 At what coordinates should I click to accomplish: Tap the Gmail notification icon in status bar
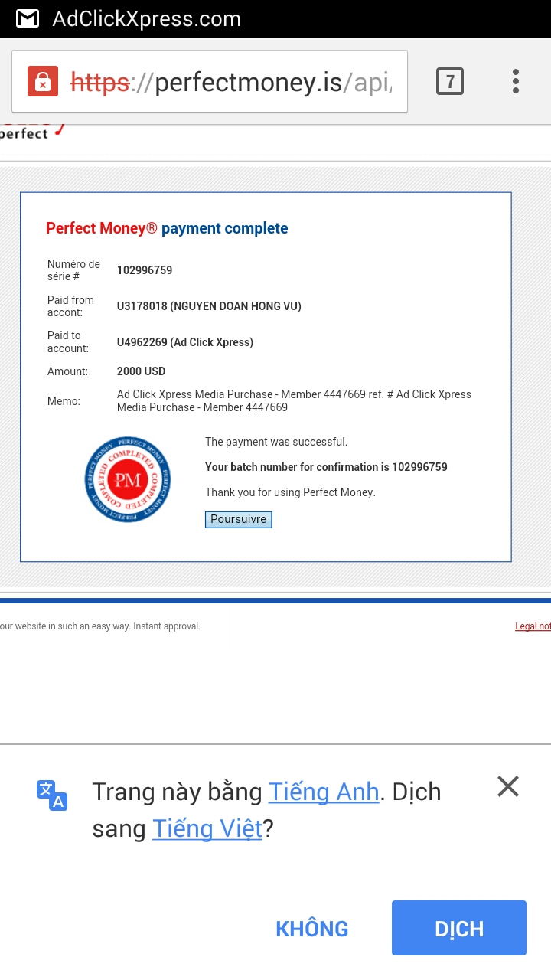pos(28,18)
